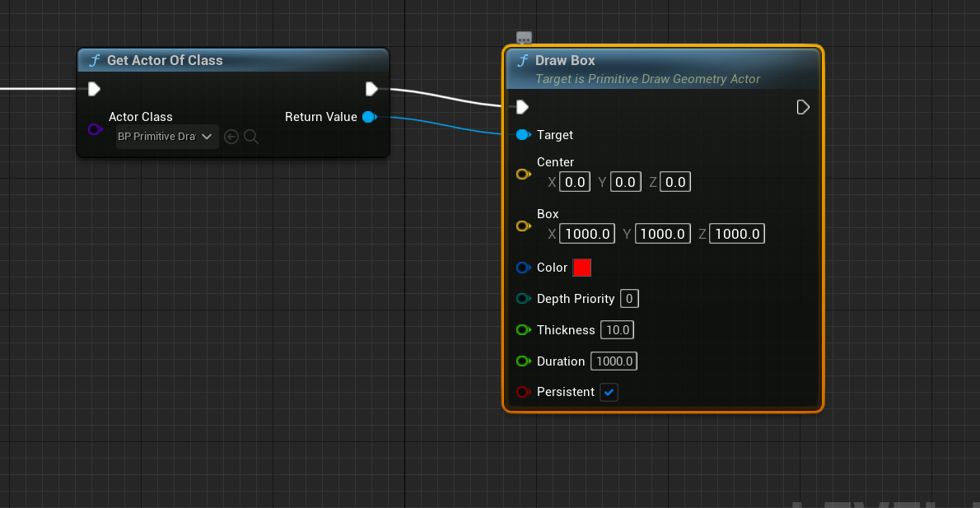
Task: Click the reset-to-default arrow beside Actor Class
Action: click(231, 137)
